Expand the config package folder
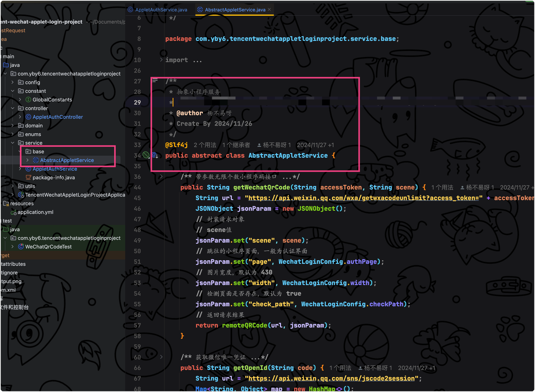The width and height of the screenshot is (535, 392). (x=13, y=82)
